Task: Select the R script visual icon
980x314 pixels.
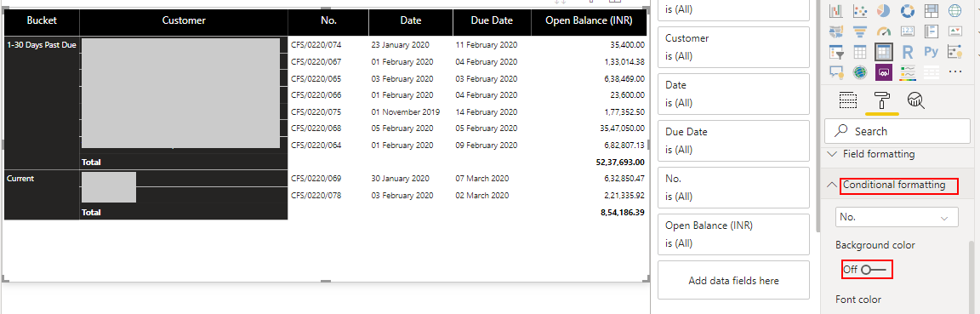Action: point(908,52)
